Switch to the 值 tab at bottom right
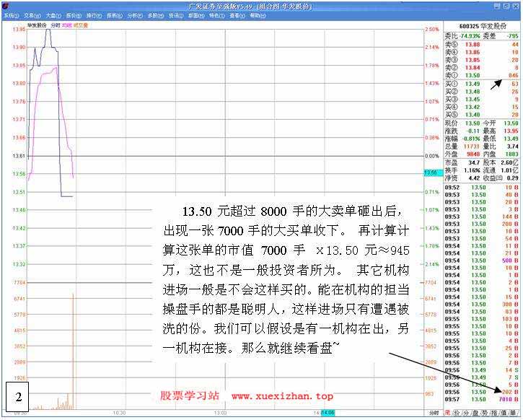 point(504,413)
